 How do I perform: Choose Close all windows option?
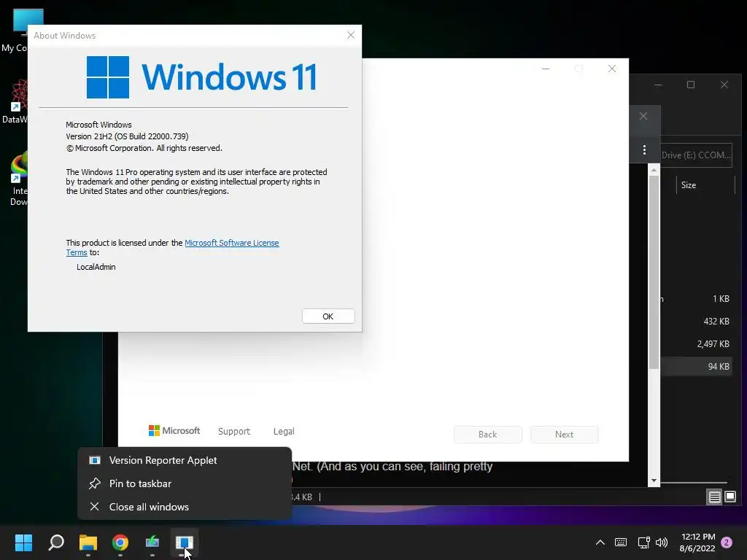(185, 507)
